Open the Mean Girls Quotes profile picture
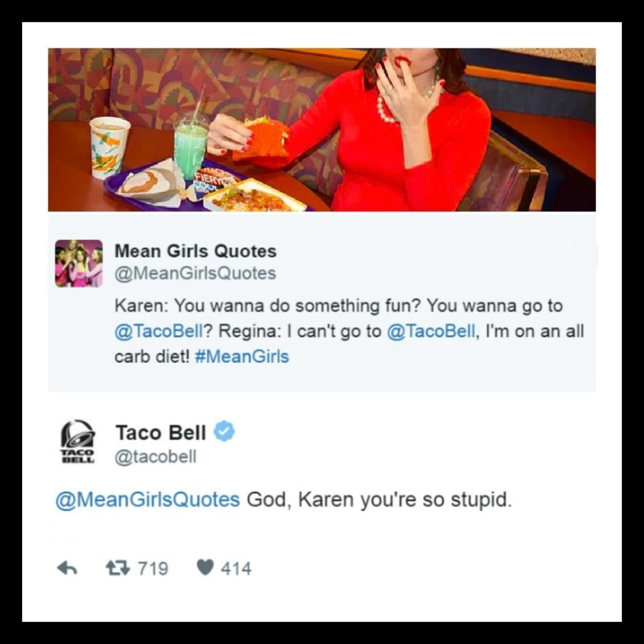This screenshot has height=644, width=644. tap(79, 264)
